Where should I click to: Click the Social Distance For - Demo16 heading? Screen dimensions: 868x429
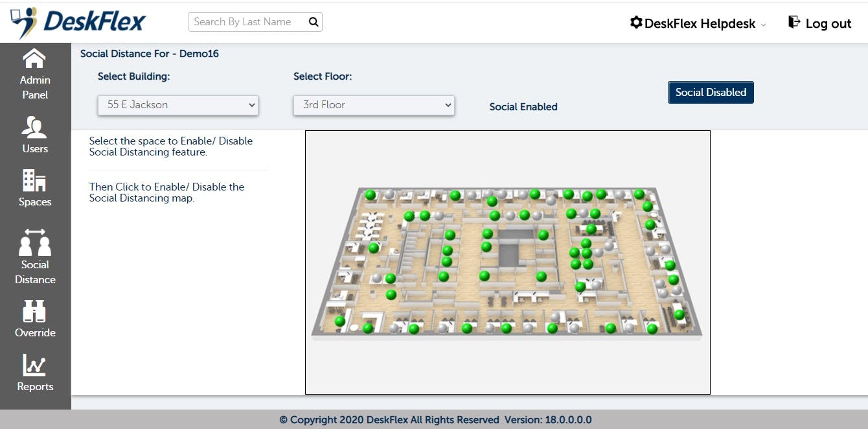149,54
